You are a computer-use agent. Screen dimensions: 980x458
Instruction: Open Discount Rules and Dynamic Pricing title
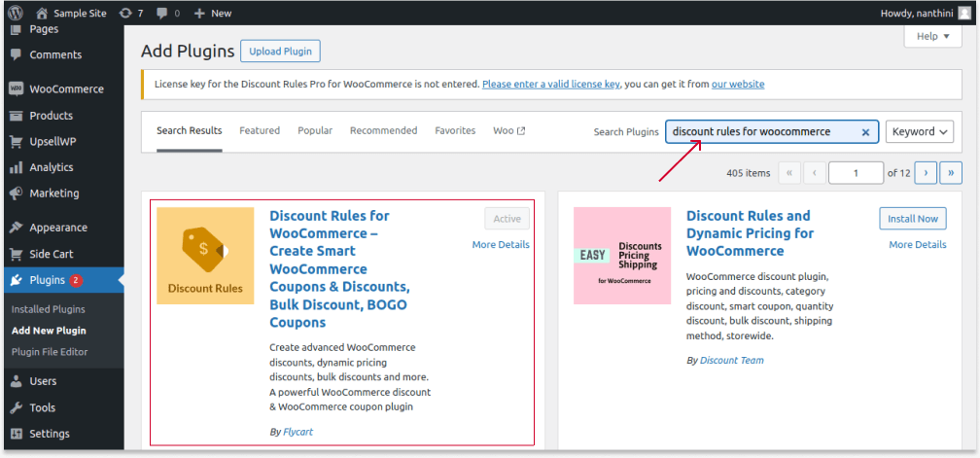point(749,233)
